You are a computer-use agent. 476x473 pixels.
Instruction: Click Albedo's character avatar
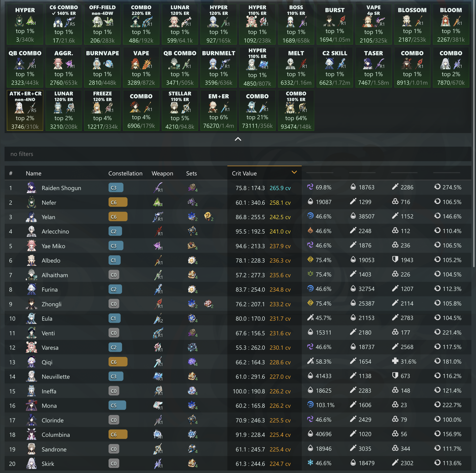tap(32, 260)
